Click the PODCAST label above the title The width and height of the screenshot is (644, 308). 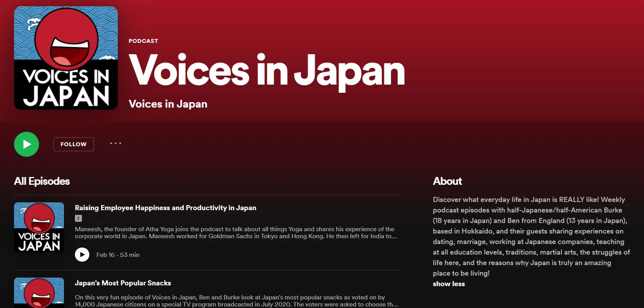tap(144, 41)
